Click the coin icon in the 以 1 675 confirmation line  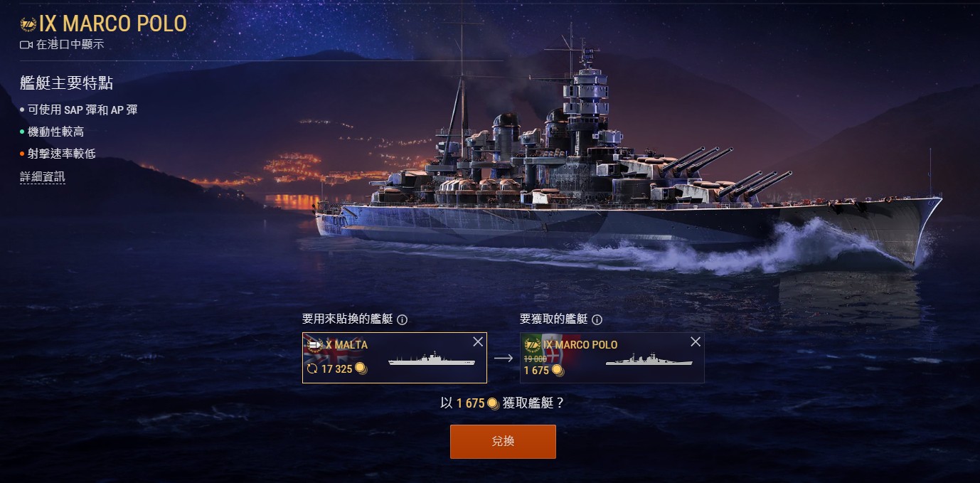(492, 403)
